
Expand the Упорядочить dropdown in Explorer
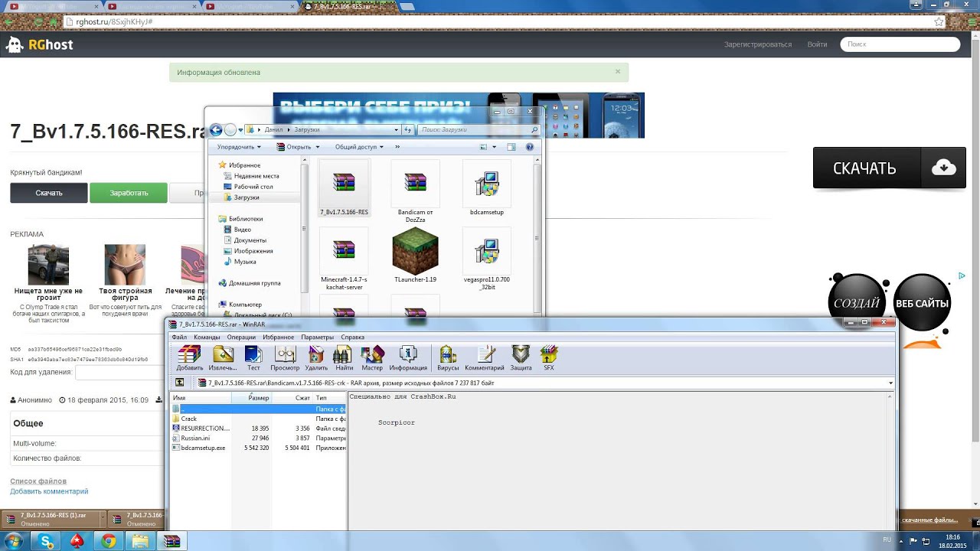point(239,147)
